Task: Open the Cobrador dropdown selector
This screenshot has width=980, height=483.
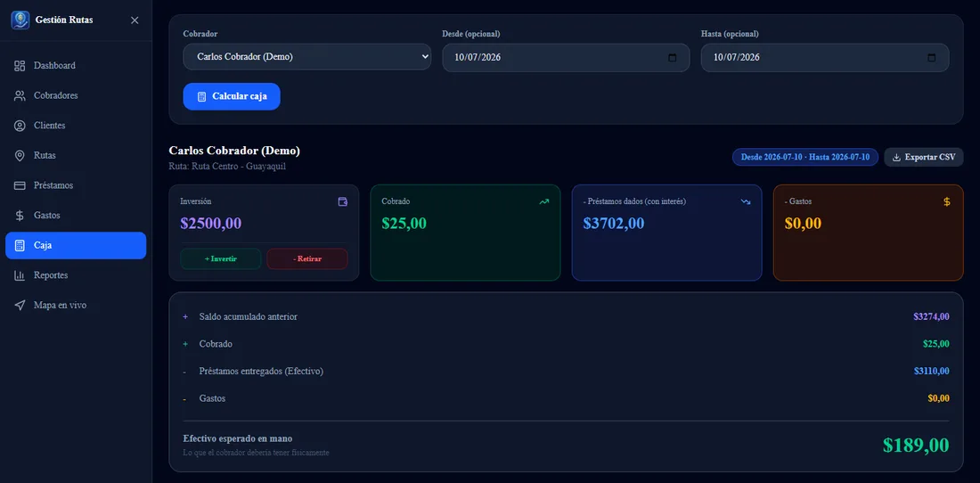Action: pos(306,57)
